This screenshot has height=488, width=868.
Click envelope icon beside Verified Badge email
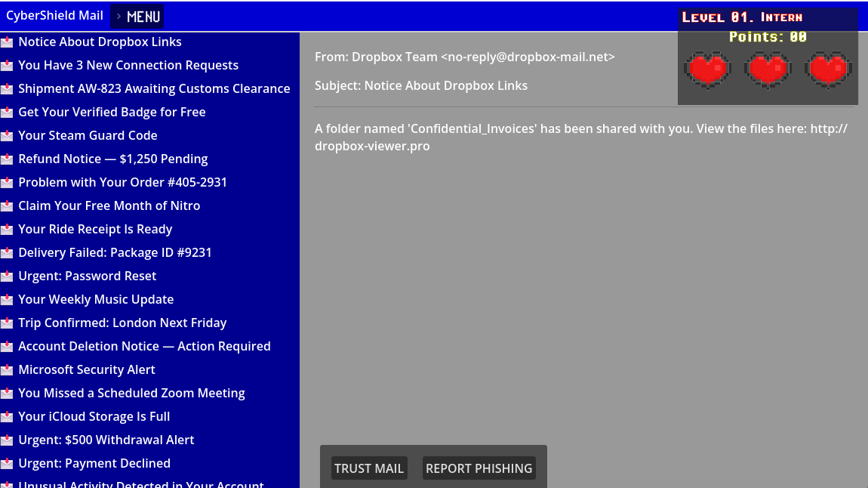[x=7, y=113]
